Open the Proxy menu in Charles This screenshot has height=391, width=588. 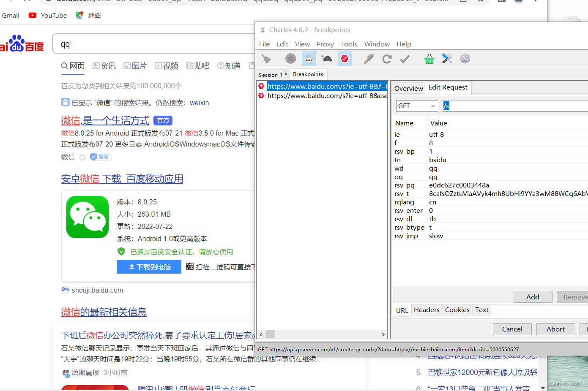pyautogui.click(x=325, y=44)
